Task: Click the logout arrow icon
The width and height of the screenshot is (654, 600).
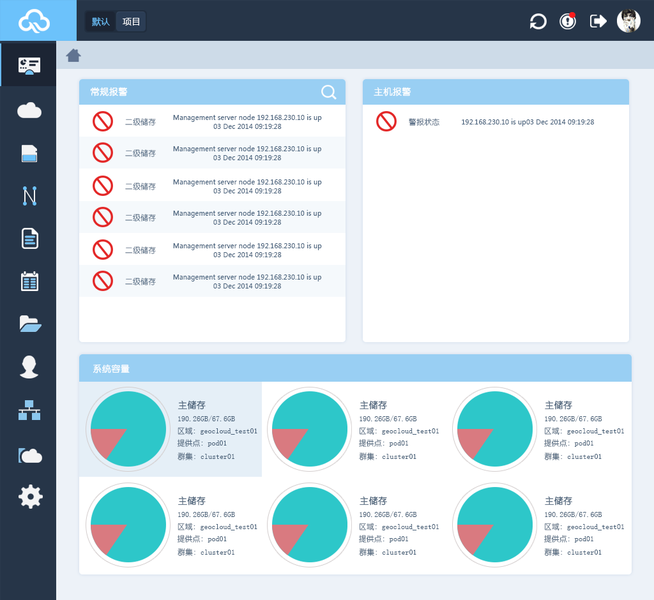Action: coord(598,21)
